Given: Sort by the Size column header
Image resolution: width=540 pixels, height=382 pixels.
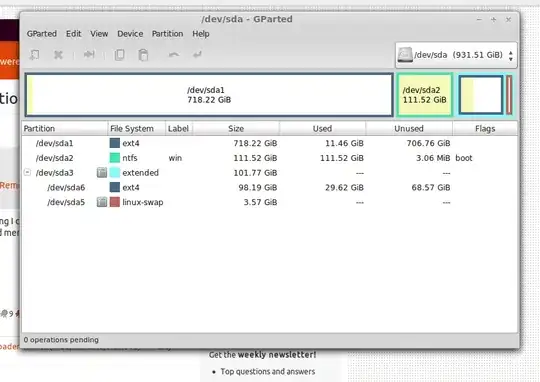Looking at the screenshot, I should coord(236,128).
